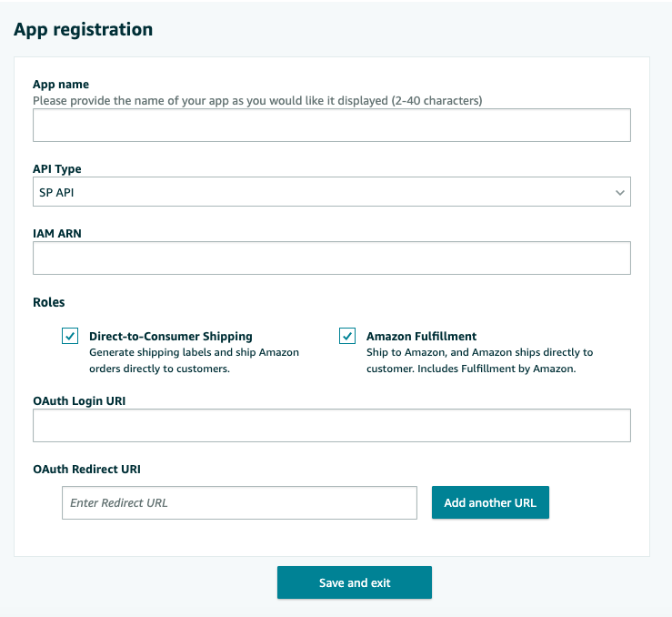Image resolution: width=672 pixels, height=617 pixels.
Task: Click the Roles section heading
Action: click(x=49, y=302)
